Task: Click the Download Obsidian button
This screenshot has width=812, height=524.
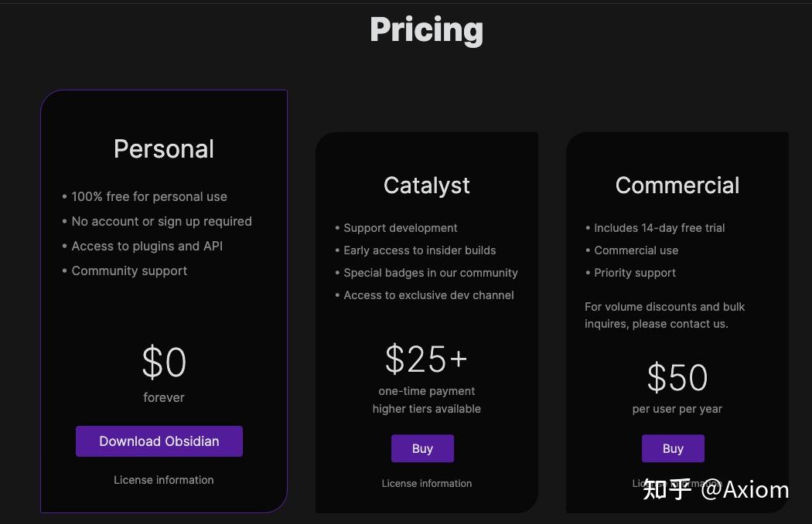Action: tap(159, 441)
